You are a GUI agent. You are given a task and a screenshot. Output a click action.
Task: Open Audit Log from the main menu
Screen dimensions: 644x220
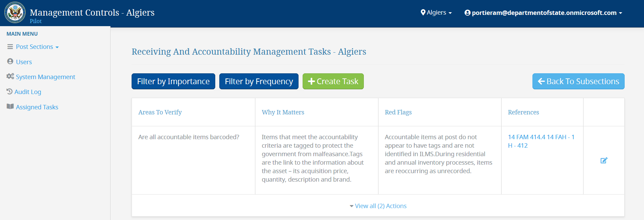tap(28, 92)
